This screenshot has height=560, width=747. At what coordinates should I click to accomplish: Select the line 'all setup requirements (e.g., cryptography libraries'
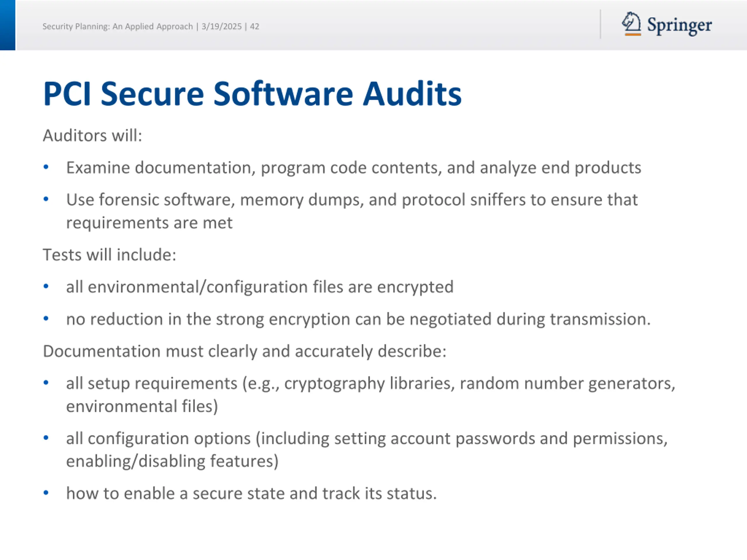point(371,383)
